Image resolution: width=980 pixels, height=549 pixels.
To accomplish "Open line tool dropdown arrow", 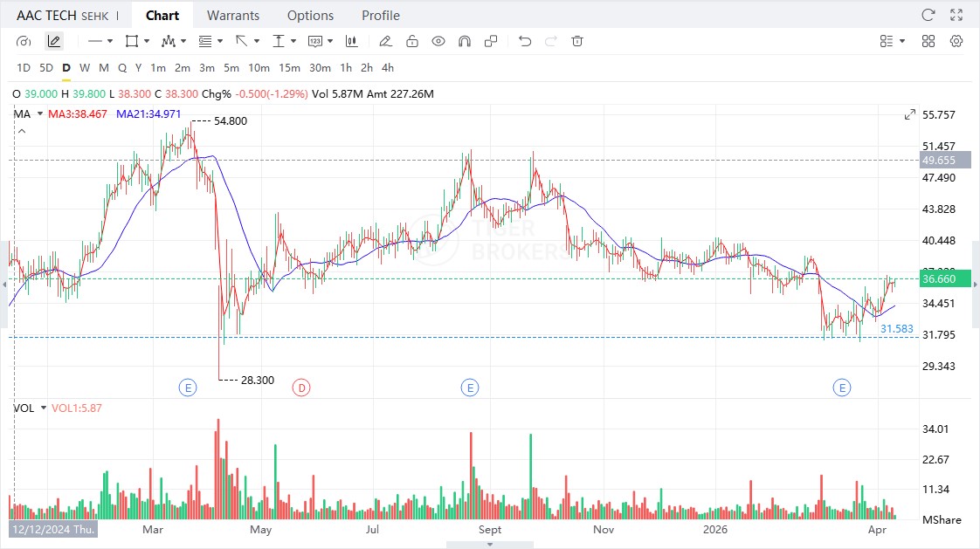I will pos(110,41).
